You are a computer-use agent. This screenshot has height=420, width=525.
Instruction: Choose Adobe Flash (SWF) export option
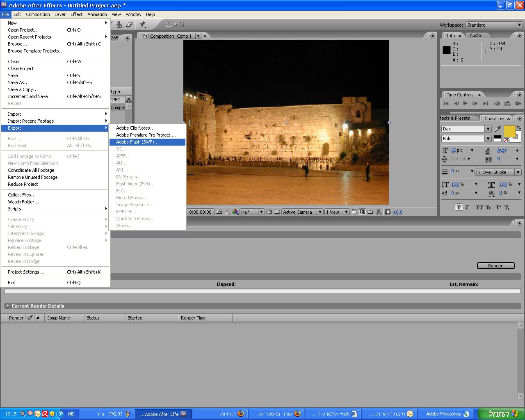click(x=137, y=142)
